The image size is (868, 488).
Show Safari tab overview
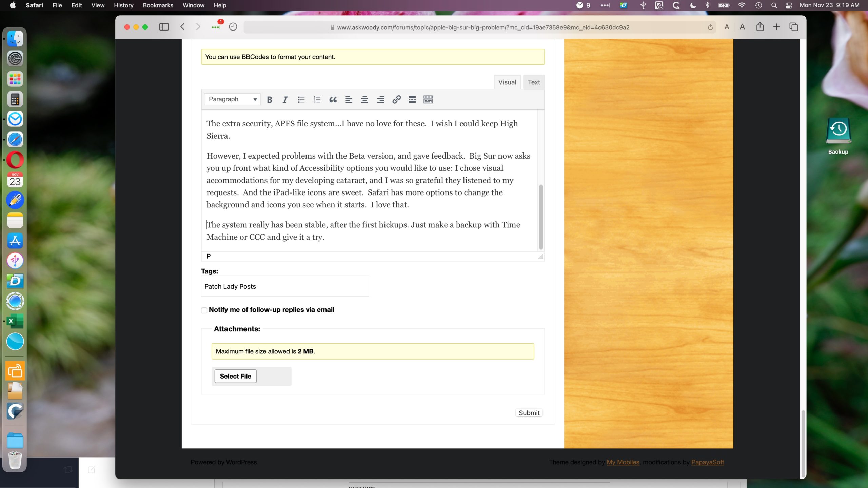[794, 27]
